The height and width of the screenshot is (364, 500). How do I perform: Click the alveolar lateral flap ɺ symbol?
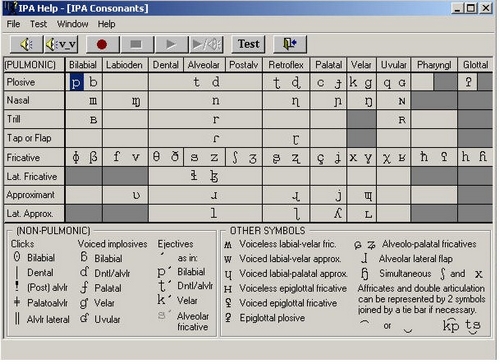point(364,258)
